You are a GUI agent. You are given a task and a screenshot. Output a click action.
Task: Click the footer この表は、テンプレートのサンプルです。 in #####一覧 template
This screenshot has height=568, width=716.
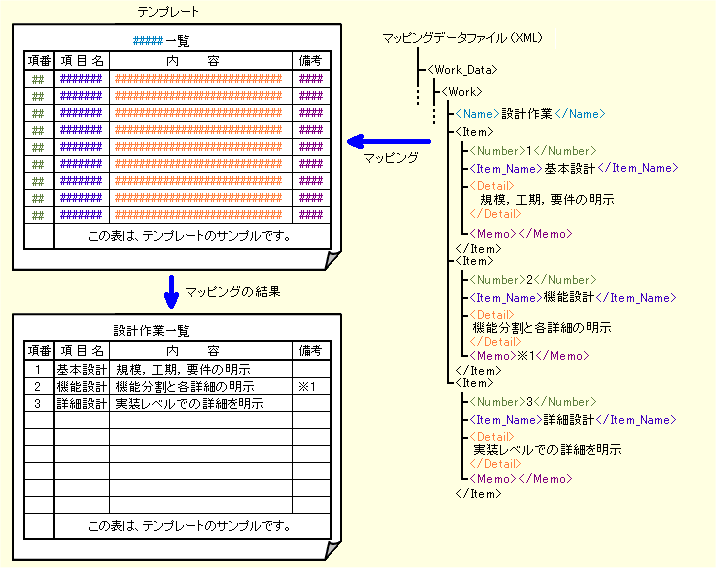tap(190, 236)
